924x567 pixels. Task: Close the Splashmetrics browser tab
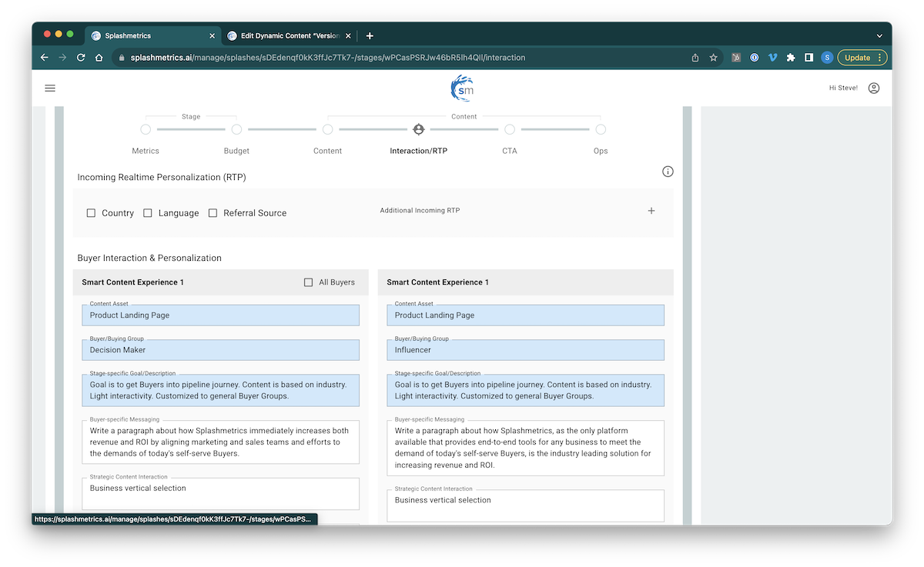point(213,36)
